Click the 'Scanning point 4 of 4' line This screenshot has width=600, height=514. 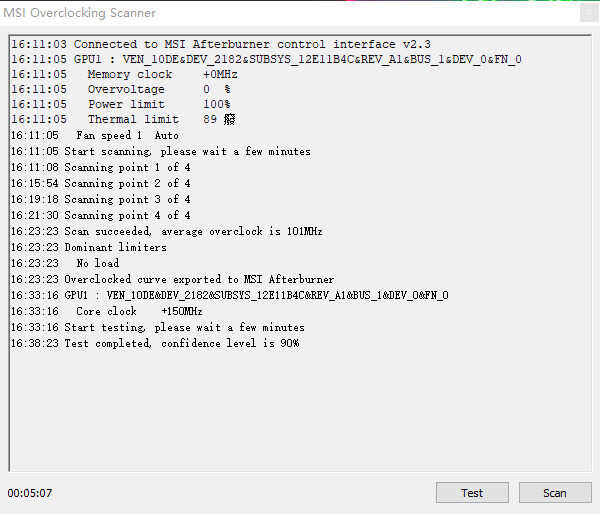click(x=126, y=215)
